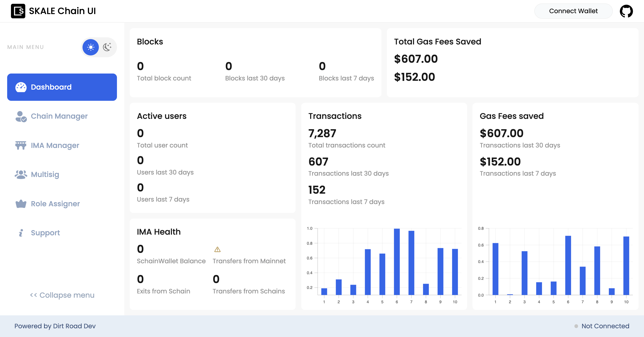Click the 607 transactions value
This screenshot has height=337, width=644.
click(x=318, y=162)
